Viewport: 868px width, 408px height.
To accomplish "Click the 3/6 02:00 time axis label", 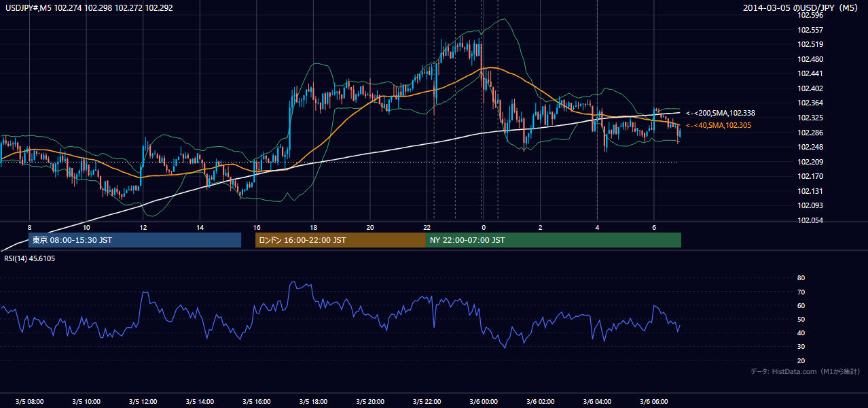I will 541,402.
